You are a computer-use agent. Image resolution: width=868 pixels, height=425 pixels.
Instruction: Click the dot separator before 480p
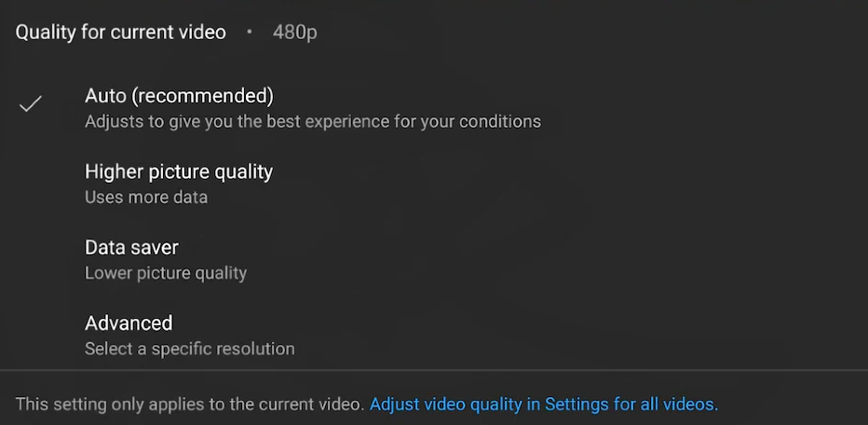click(250, 32)
